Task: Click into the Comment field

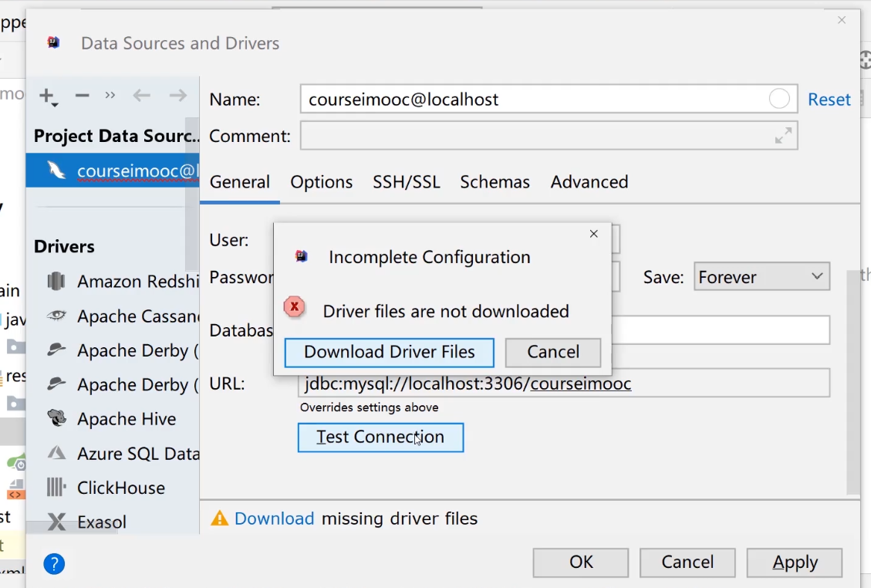Action: tap(549, 136)
